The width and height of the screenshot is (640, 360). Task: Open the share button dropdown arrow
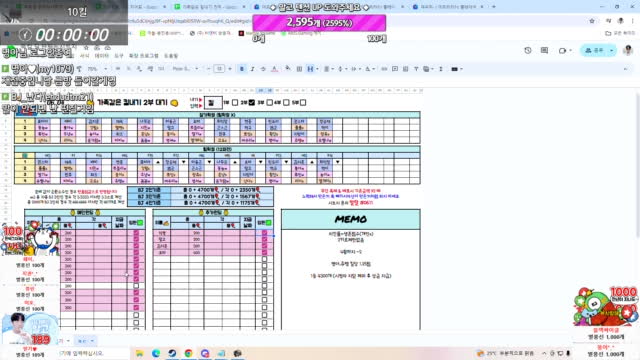point(611,50)
